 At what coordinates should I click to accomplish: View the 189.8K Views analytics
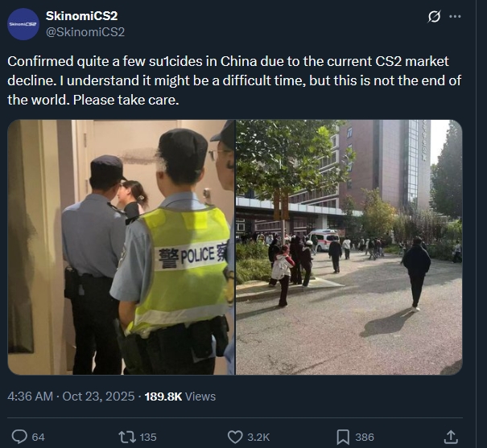tap(180, 397)
